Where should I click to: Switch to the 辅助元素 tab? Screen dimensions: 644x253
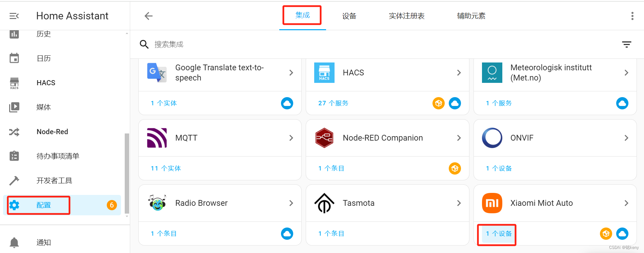471,16
